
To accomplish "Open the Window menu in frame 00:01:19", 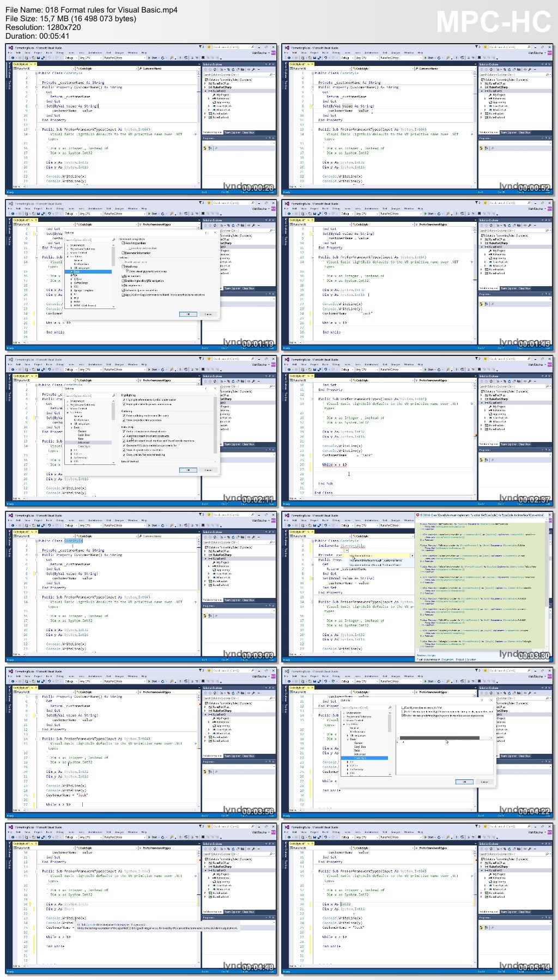I will pos(132,209).
